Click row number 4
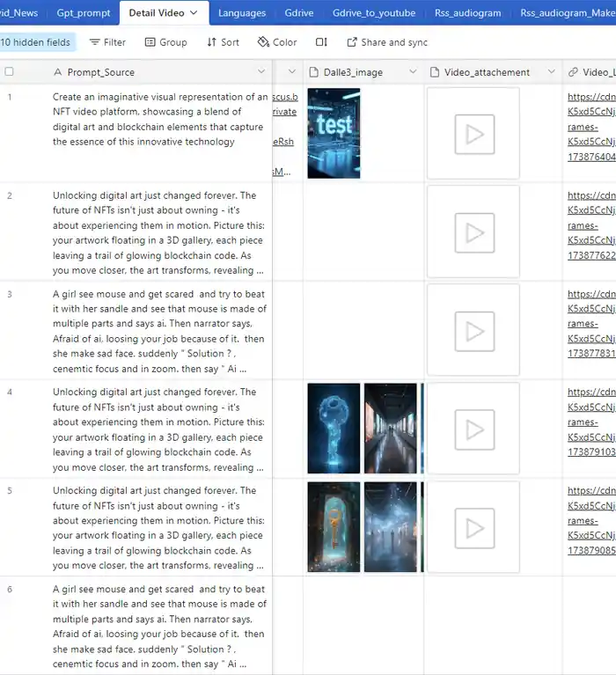Screen dimensions: 616x675 click(x=10, y=393)
